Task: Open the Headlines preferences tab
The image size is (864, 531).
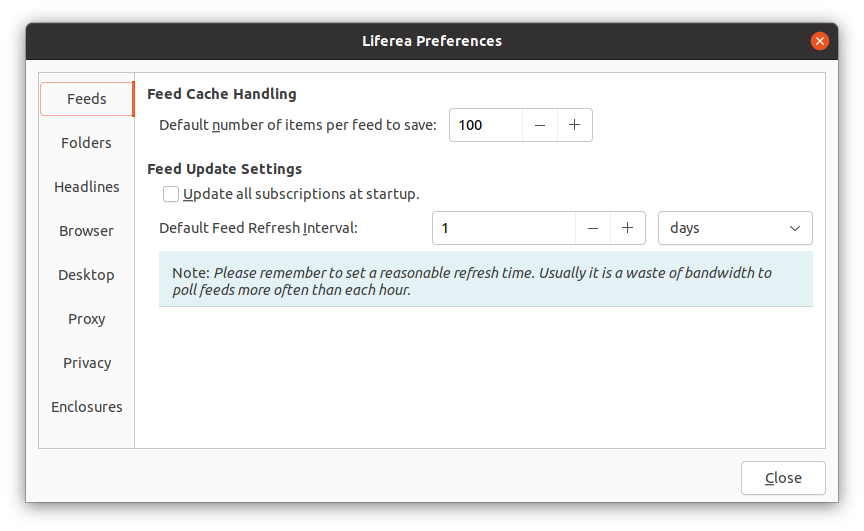Action: pyautogui.click(x=86, y=187)
